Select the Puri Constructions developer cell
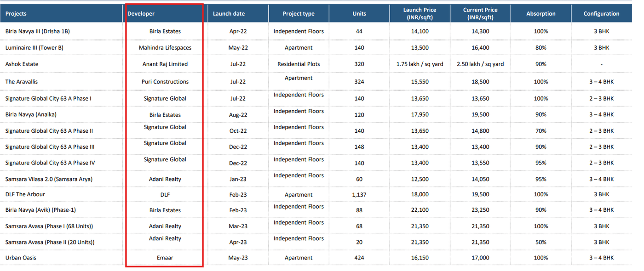This screenshot has width=644, height=271. [165, 82]
